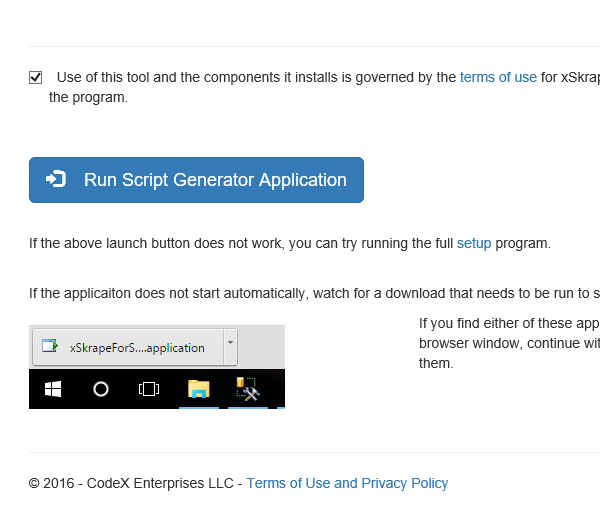Screen dimensions: 600x520
Task: Open the Task View icon
Action: coord(149,389)
